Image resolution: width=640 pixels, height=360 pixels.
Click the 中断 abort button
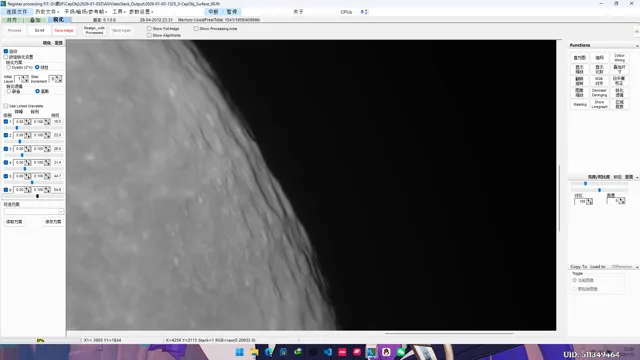213,12
